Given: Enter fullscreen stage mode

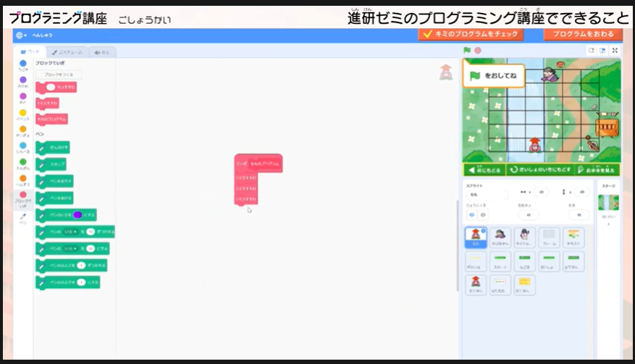Looking at the screenshot, I should click(x=615, y=50).
